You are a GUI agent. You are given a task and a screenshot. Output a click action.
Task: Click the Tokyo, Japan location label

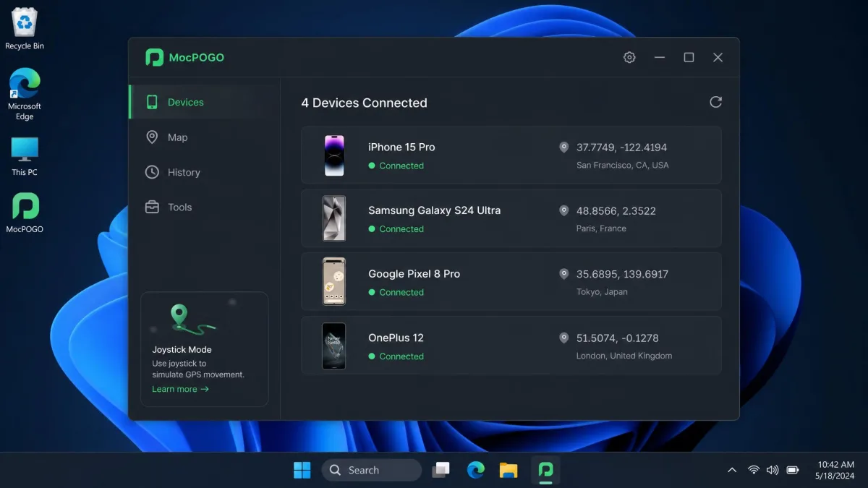click(602, 292)
